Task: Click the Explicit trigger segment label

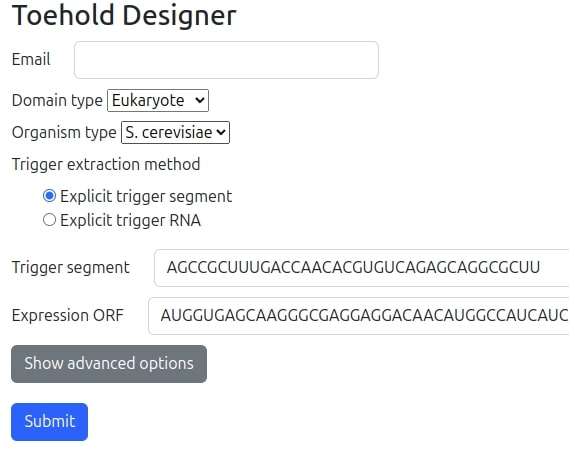Action: (x=146, y=196)
